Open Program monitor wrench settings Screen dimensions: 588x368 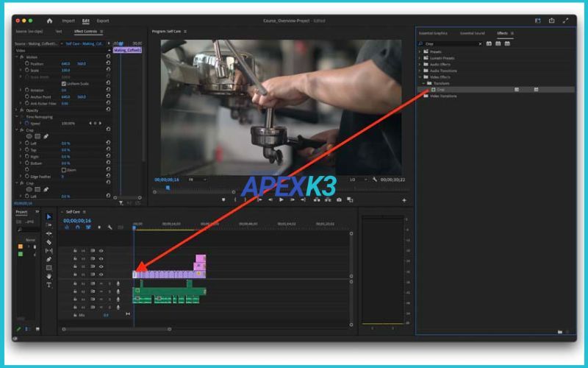coord(374,179)
